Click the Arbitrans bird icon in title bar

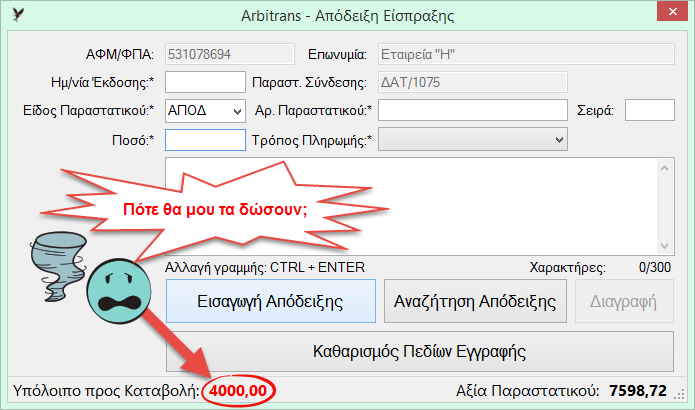tap(18, 14)
